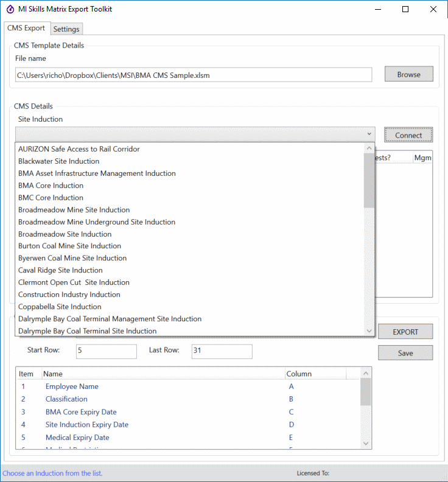
Task: Choose Blackwater Site Induction from the list
Action: coord(190,161)
